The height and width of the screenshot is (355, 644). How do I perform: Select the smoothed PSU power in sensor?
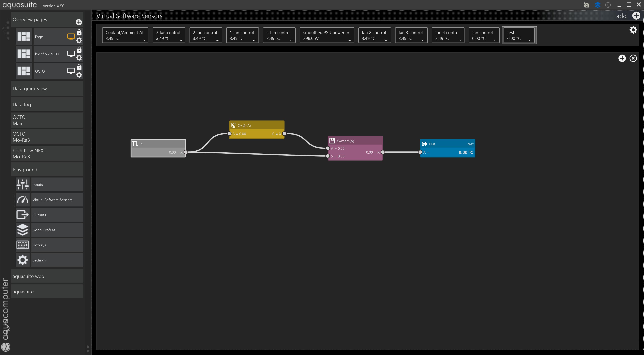(x=327, y=35)
